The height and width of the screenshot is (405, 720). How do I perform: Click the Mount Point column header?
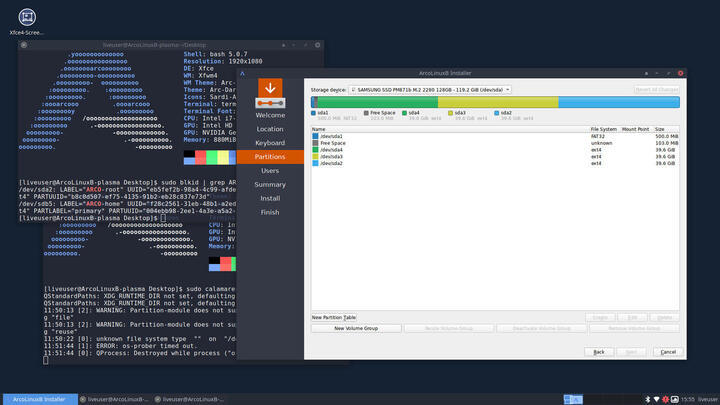click(636, 129)
